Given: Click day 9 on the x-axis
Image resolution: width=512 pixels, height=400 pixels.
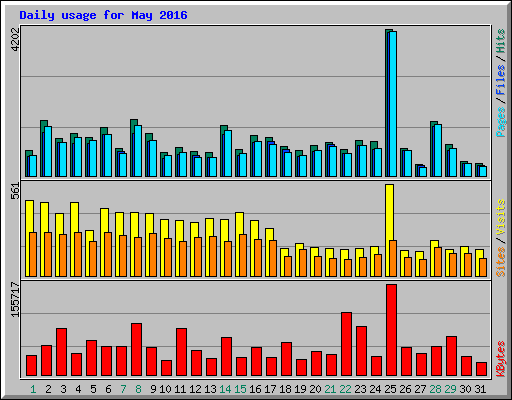Looking at the screenshot, I should [153, 389].
